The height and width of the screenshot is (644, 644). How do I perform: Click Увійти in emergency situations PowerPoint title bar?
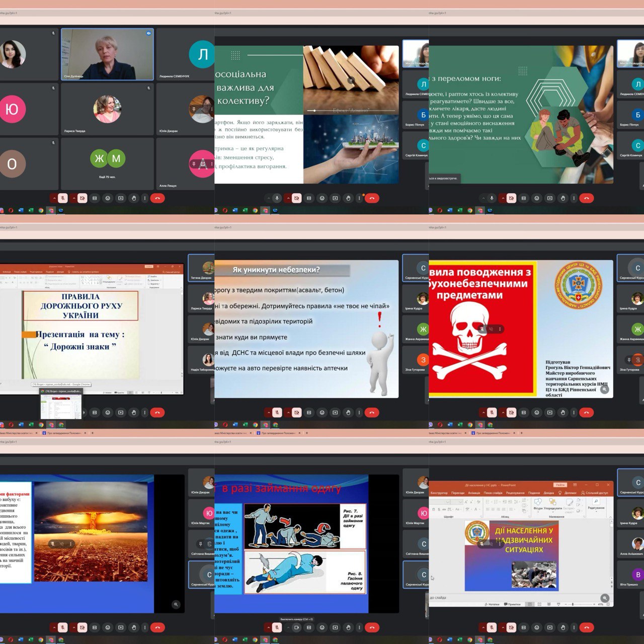coord(560,485)
